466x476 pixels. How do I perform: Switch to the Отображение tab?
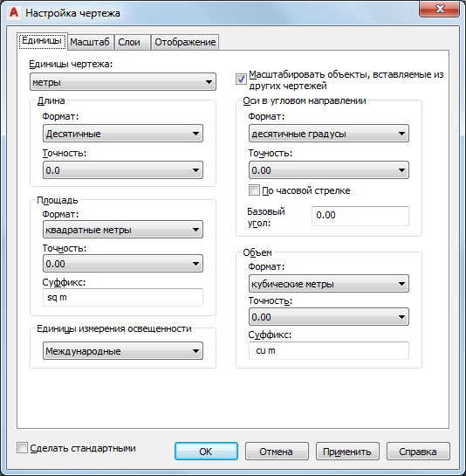(185, 42)
